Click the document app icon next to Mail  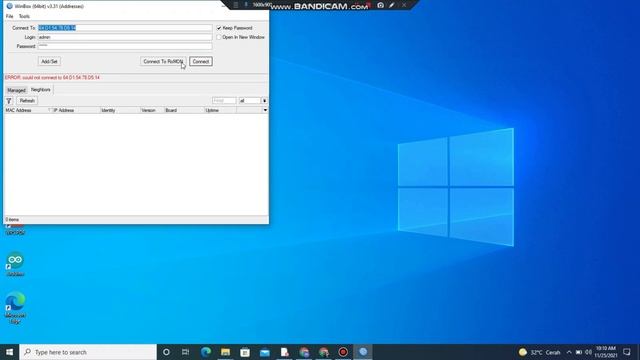pos(284,352)
